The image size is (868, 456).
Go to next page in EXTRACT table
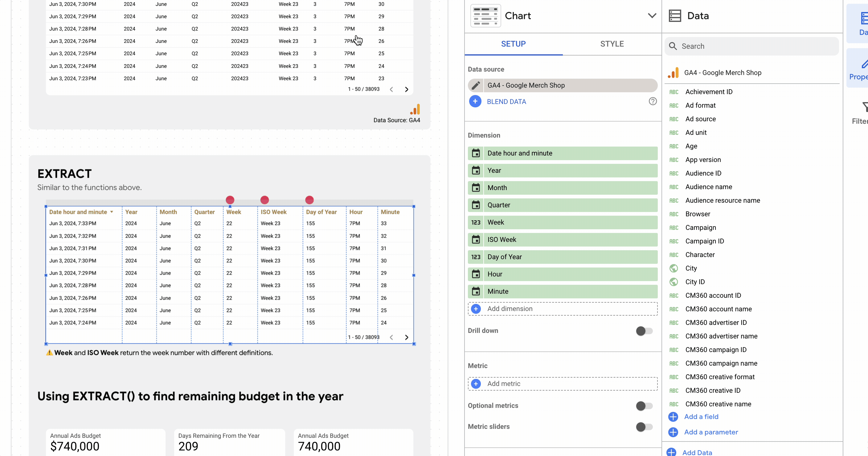tap(407, 337)
